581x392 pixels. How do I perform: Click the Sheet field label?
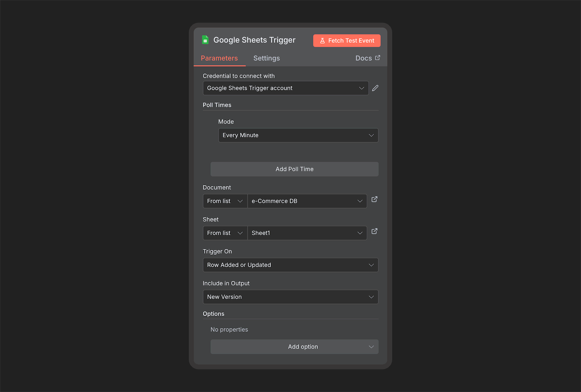point(210,219)
